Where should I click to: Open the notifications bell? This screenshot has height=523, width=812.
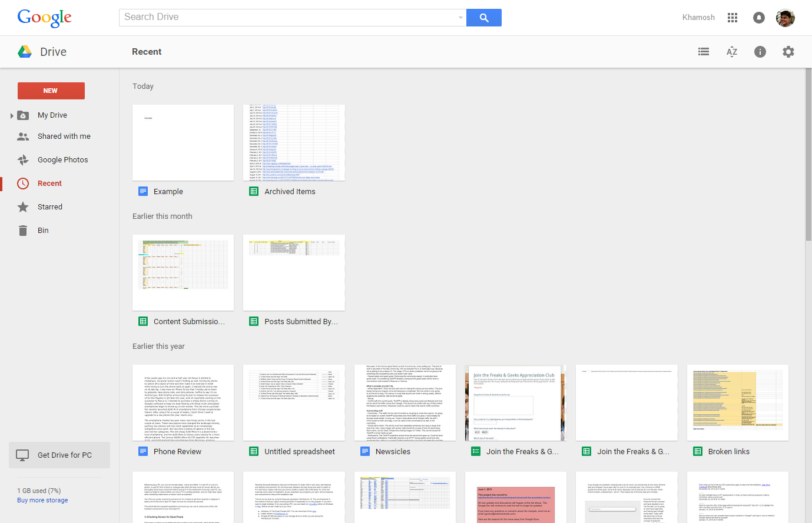(759, 18)
